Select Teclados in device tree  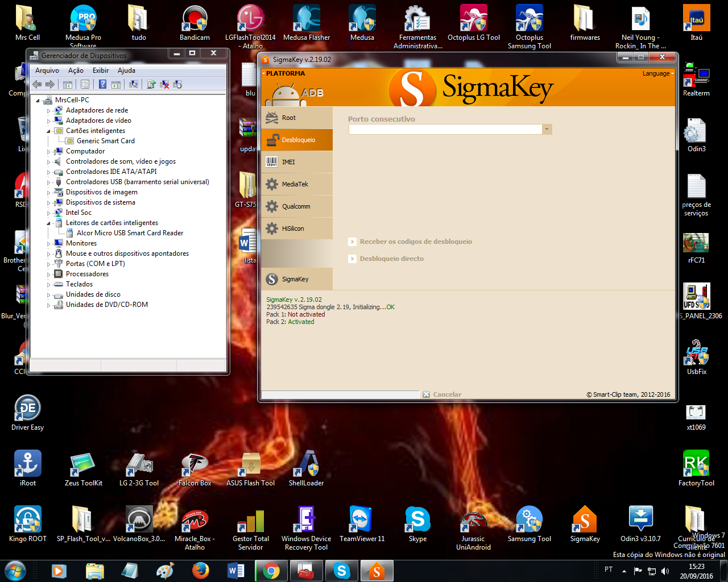(x=79, y=284)
